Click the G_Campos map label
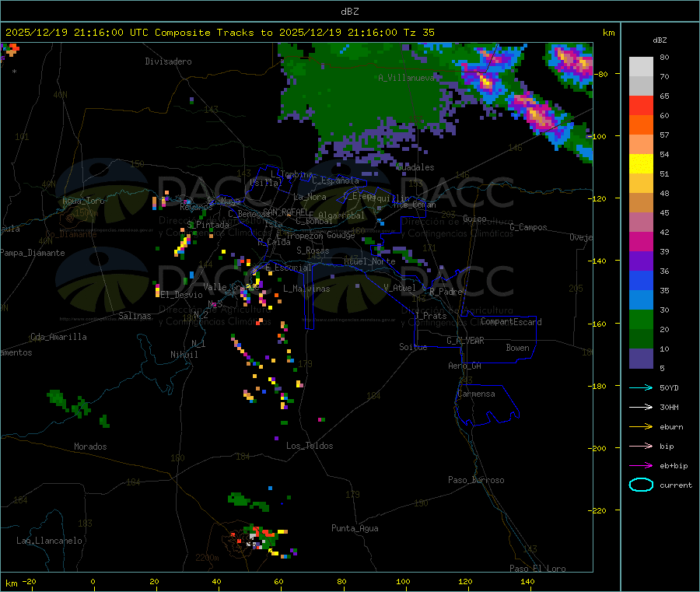700x592 pixels. 528,227
